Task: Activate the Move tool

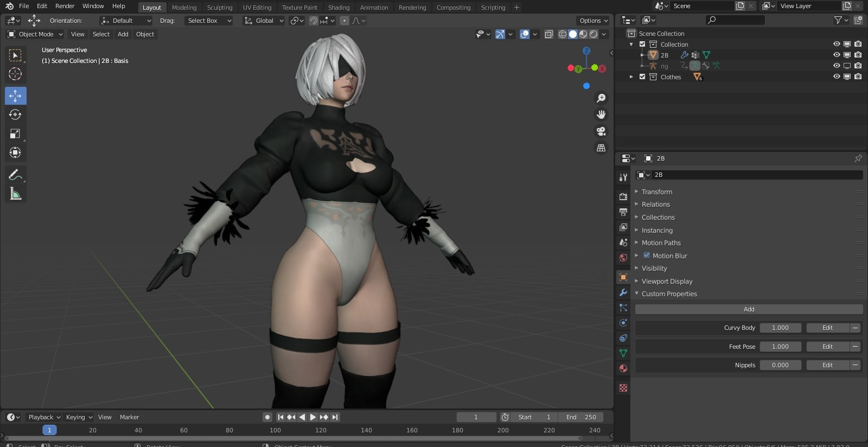Action: pyautogui.click(x=15, y=96)
